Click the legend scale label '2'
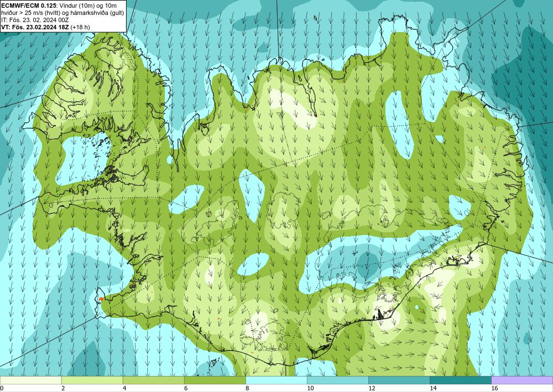Viewport: 553px width, 392px height. [x=63, y=388]
